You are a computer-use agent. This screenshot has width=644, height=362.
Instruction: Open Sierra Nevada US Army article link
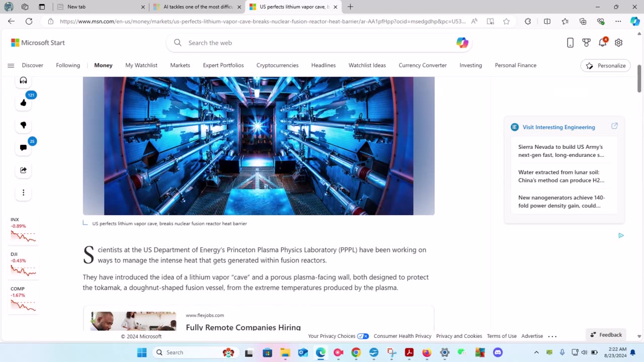click(x=561, y=151)
